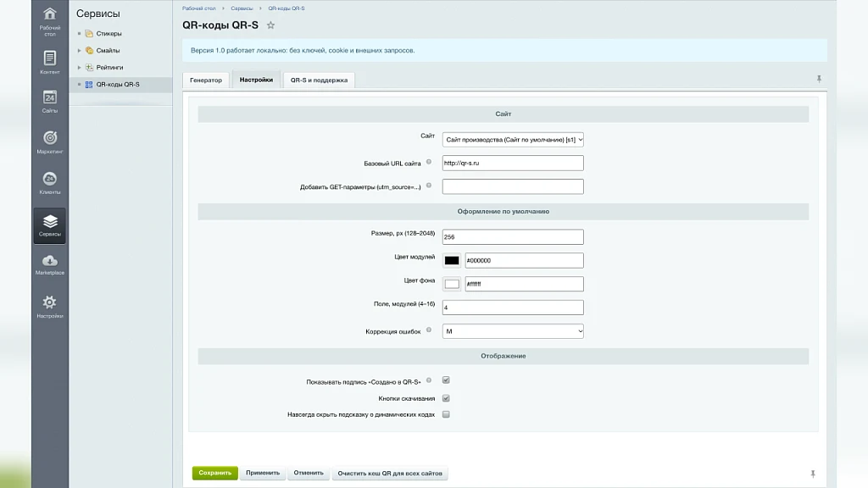Add page to favorites with star icon
The height and width of the screenshot is (488, 868).
point(270,25)
